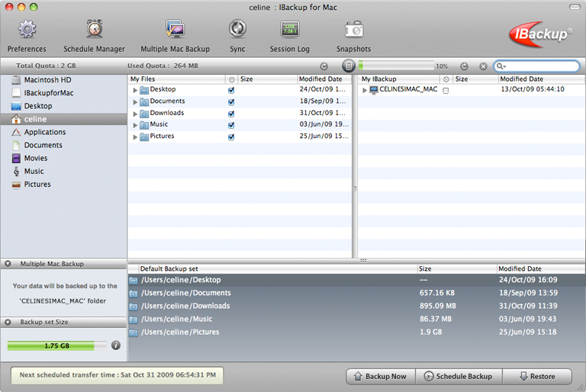Sort My Files by Modified Date
Viewport: 586px width, 392px height.
(324, 79)
